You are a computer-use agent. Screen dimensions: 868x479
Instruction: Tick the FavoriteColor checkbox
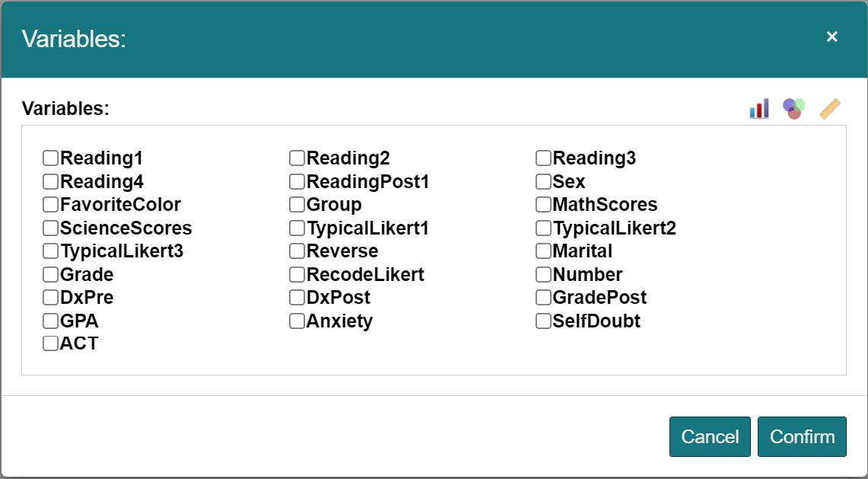coord(51,205)
